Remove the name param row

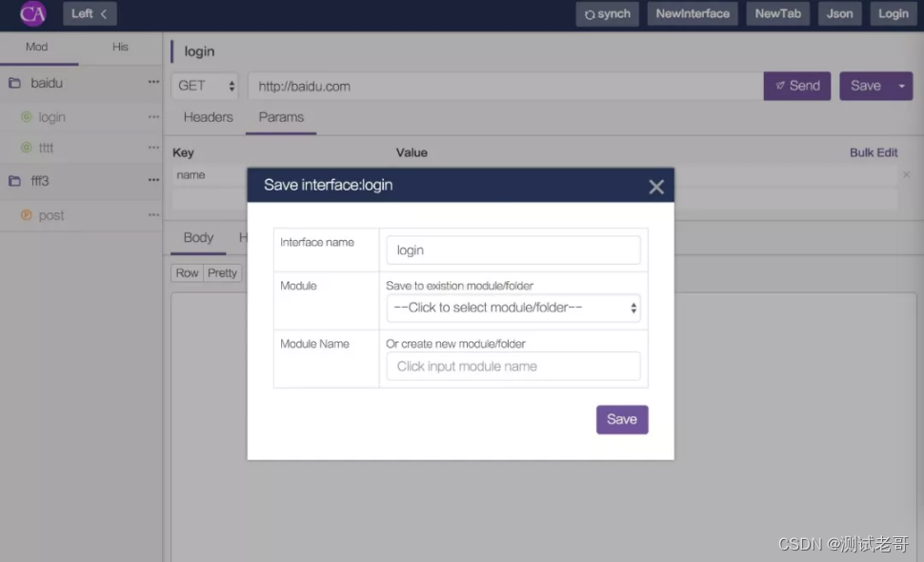(906, 174)
